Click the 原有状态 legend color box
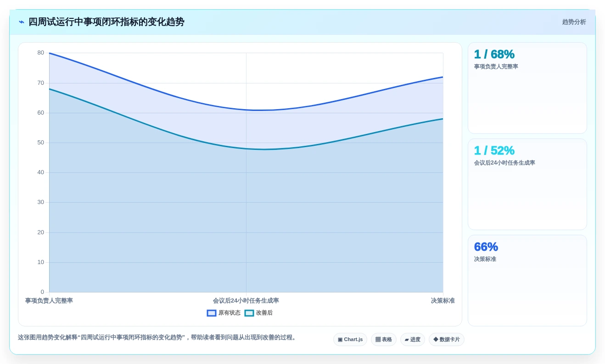 (212, 313)
